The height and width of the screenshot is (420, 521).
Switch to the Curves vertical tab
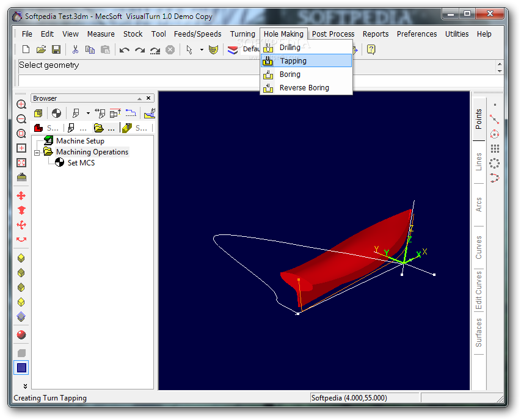[x=478, y=247]
